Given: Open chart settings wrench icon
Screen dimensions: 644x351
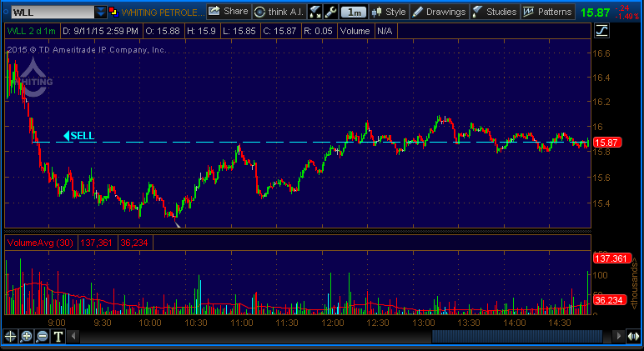Looking at the screenshot, I should pos(331,12).
